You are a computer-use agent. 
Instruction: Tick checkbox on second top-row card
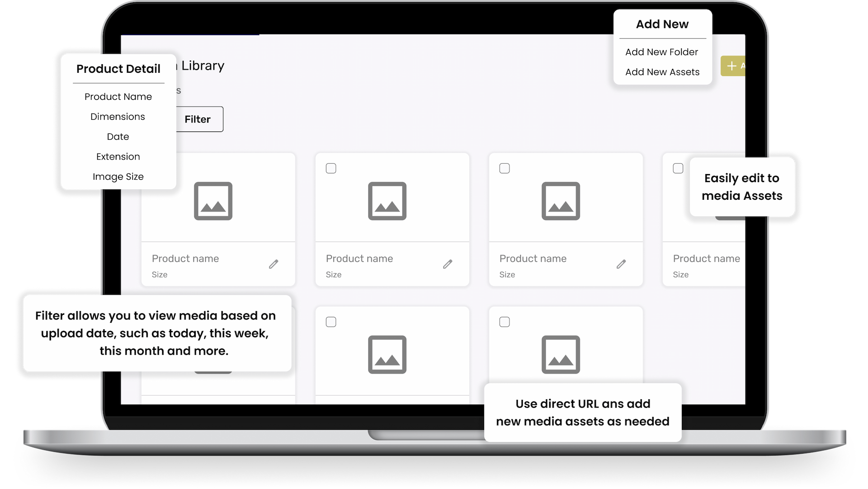click(331, 169)
